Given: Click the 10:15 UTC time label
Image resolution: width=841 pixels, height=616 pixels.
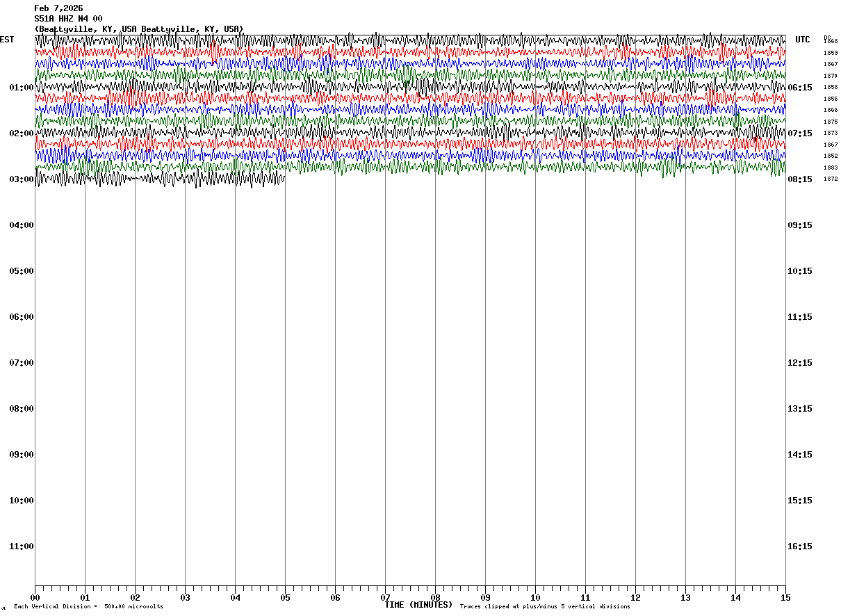Looking at the screenshot, I should pos(799,271).
